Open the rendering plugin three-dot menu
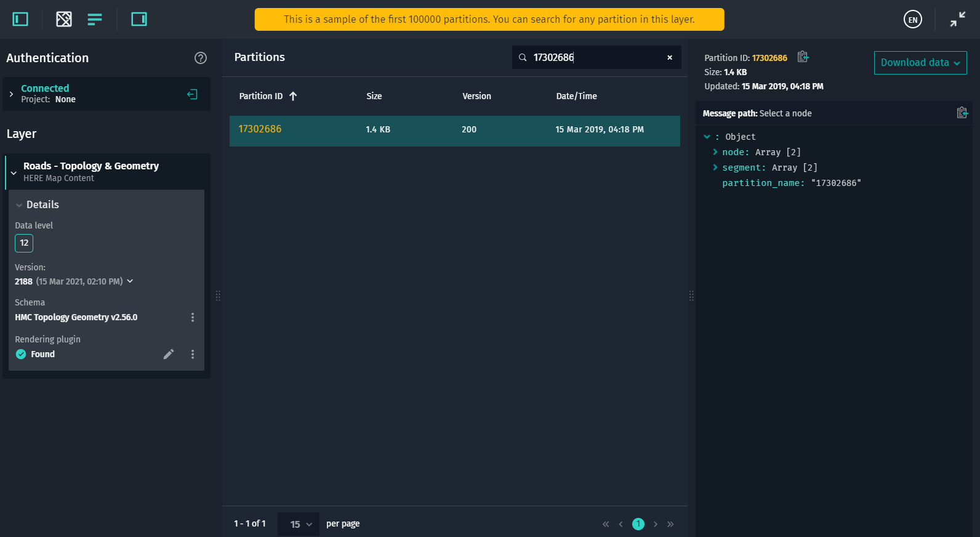Viewport: 980px width, 537px height. [x=193, y=354]
